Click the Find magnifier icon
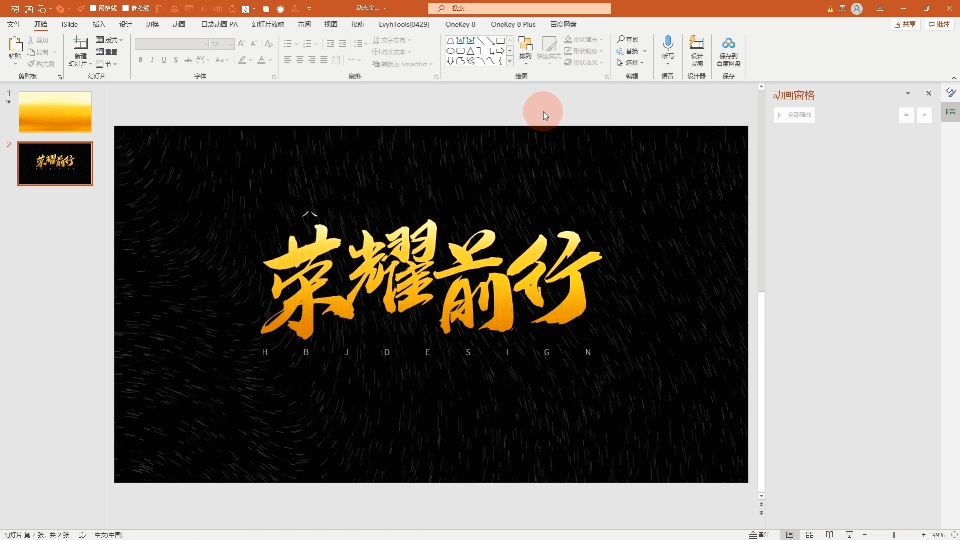The width and height of the screenshot is (960, 540). [x=621, y=39]
